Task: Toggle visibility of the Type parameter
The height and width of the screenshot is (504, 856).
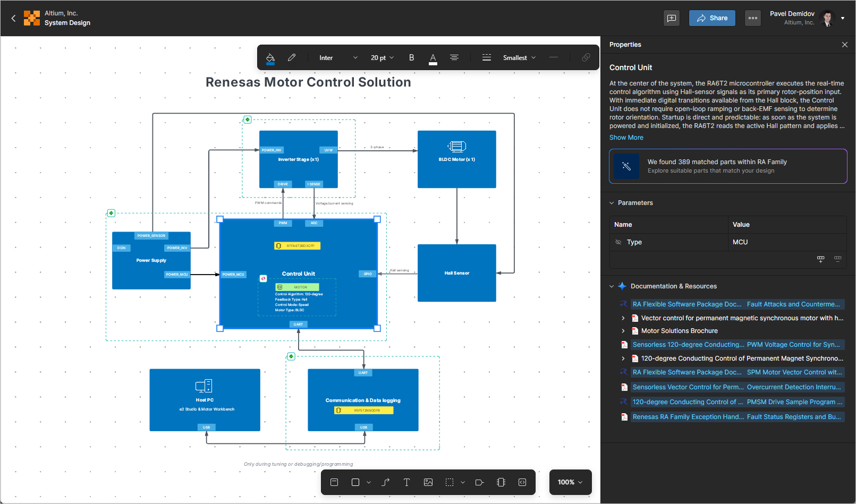Action: [618, 242]
